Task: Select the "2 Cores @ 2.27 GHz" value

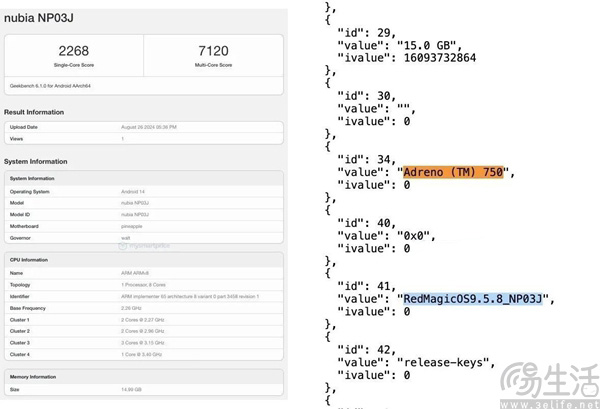Action: (143, 320)
